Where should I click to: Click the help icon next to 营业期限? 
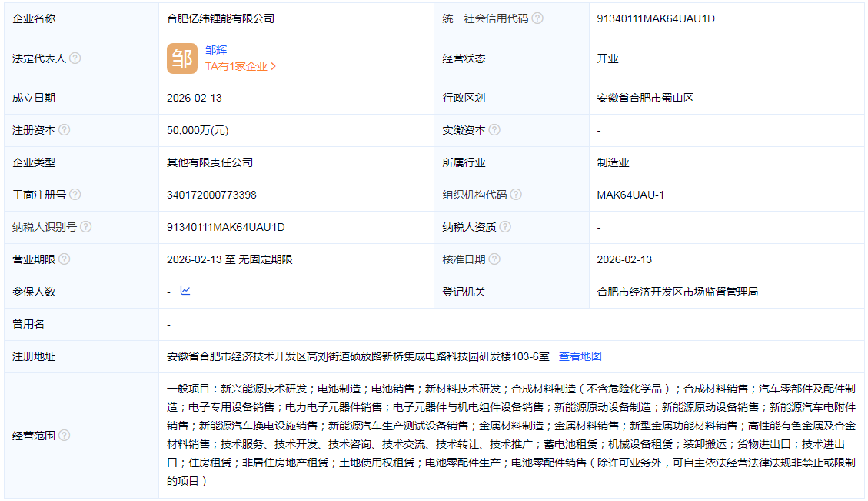(x=65, y=259)
